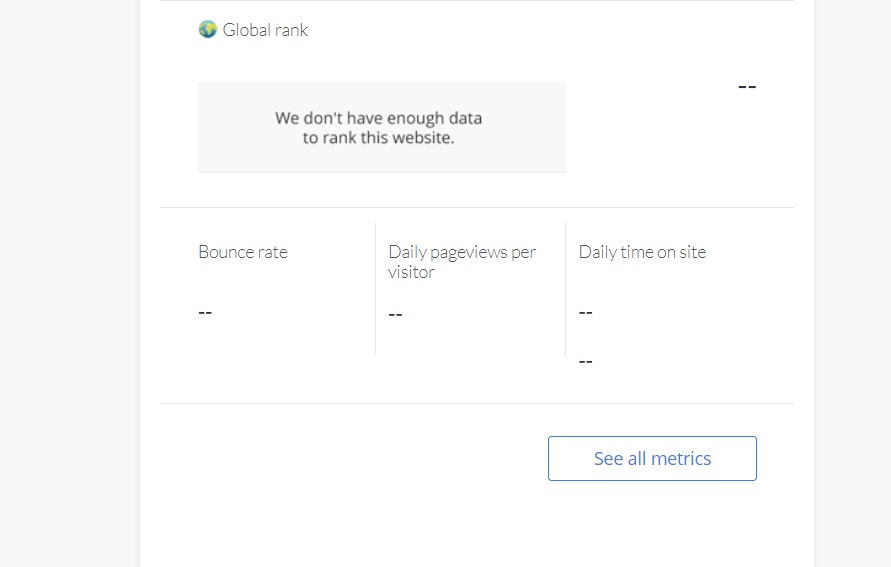The width and height of the screenshot is (891, 567).
Task: Click the pageviews per visitor dashes value
Action: point(395,314)
